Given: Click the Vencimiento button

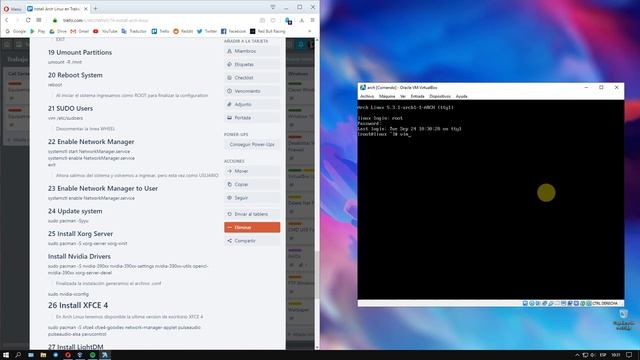Looking at the screenshot, I should (x=252, y=91).
